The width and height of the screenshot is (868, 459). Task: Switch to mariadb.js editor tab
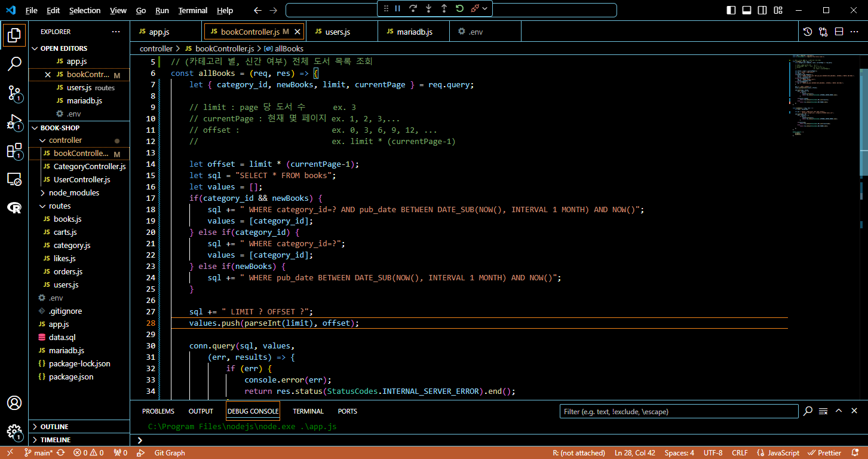413,32
